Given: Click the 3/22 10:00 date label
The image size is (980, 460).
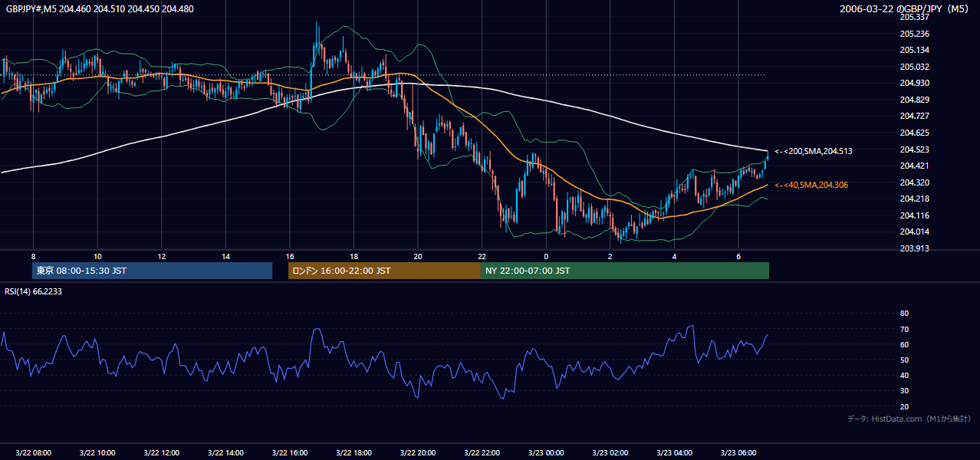Looking at the screenshot, I should coord(97,452).
